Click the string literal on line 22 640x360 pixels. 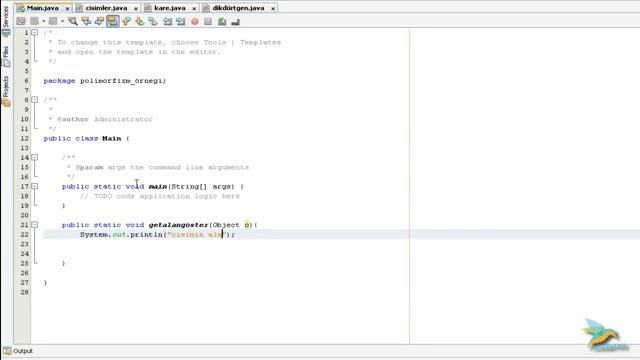197,235
